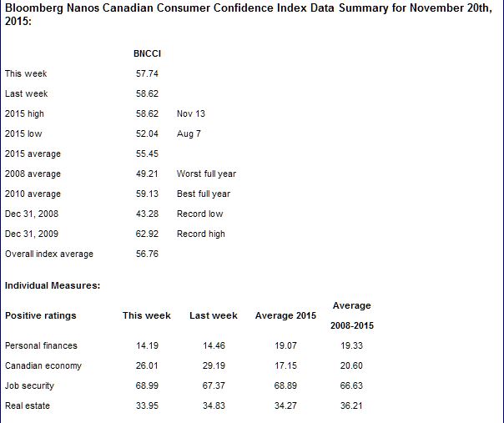Click the Record low label
This screenshot has width=504, height=423.
pos(199,214)
